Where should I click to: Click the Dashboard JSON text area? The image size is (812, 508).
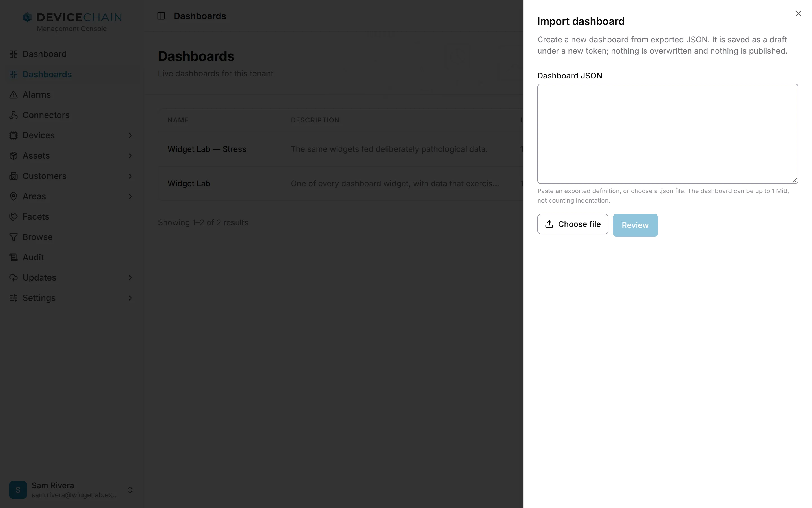click(667, 134)
